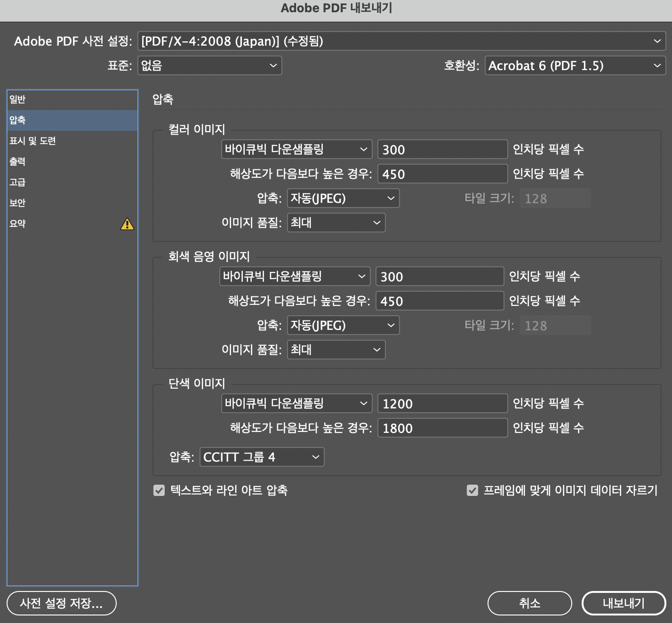Open 회색 음영 이미지 이미지 품질 dropdown
Viewport: 672px width, 623px height.
click(x=336, y=350)
